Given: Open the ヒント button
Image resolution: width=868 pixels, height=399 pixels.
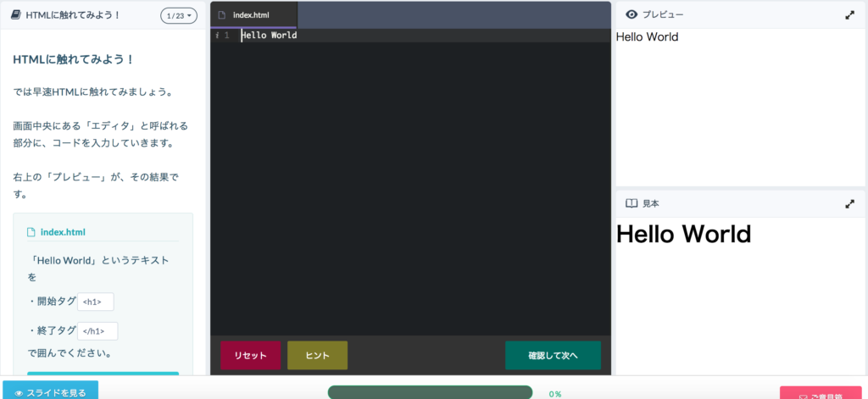Looking at the screenshot, I should click(317, 355).
